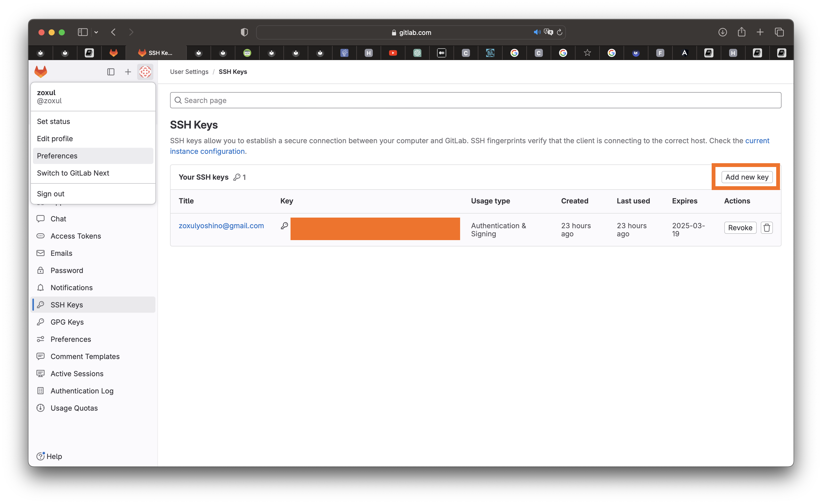Open Access Tokens in sidebar
The image size is (822, 504).
(75, 236)
